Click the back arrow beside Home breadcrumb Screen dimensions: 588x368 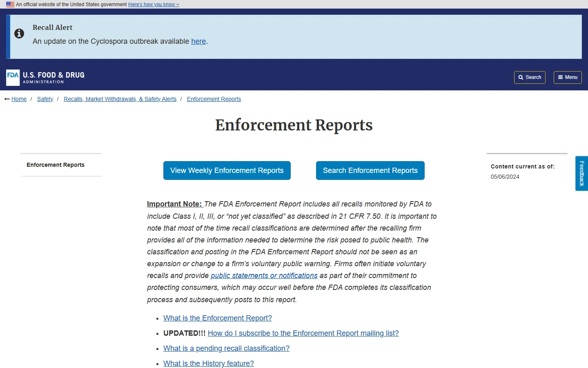(x=7, y=99)
